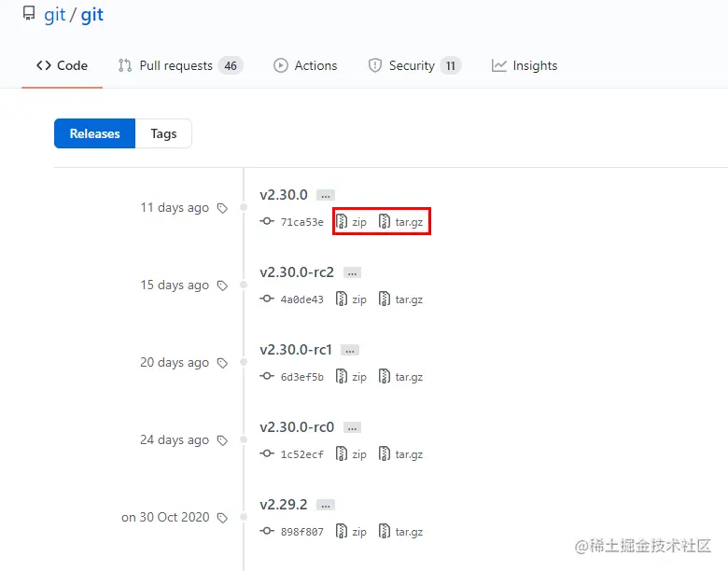Click the commit icon before 6d3ef5b
The height and width of the screenshot is (571, 728).
click(267, 376)
